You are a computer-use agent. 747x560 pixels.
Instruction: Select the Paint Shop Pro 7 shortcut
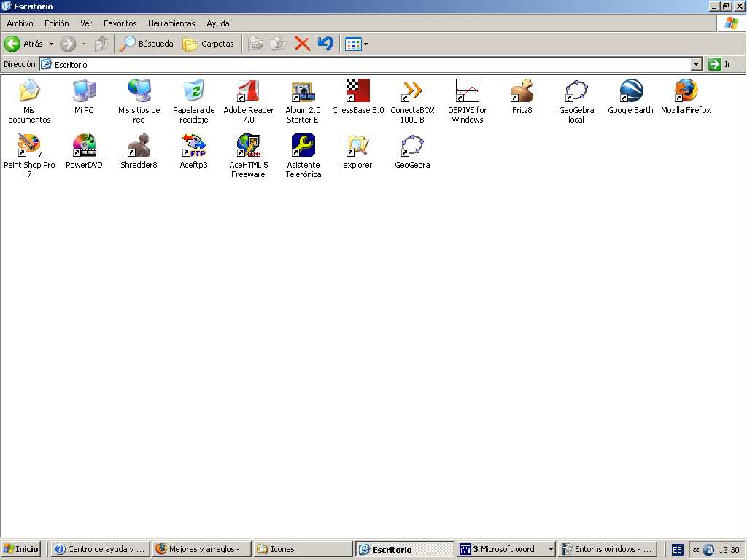tap(29, 145)
